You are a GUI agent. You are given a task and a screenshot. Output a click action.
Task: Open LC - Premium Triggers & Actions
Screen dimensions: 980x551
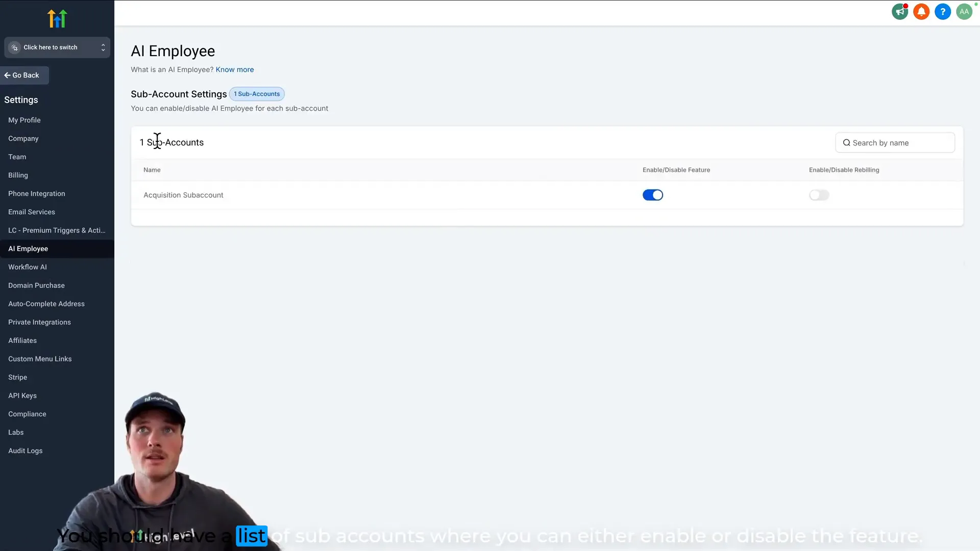coord(57,230)
